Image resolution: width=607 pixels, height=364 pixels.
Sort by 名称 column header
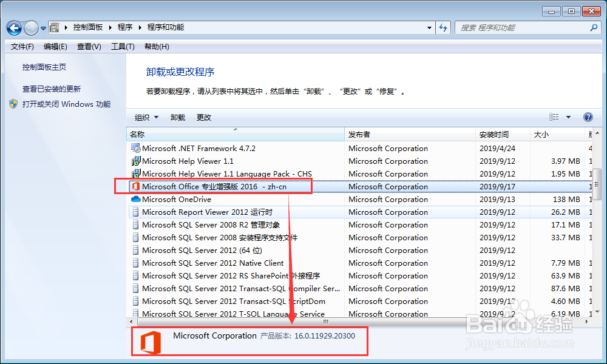tap(236, 134)
